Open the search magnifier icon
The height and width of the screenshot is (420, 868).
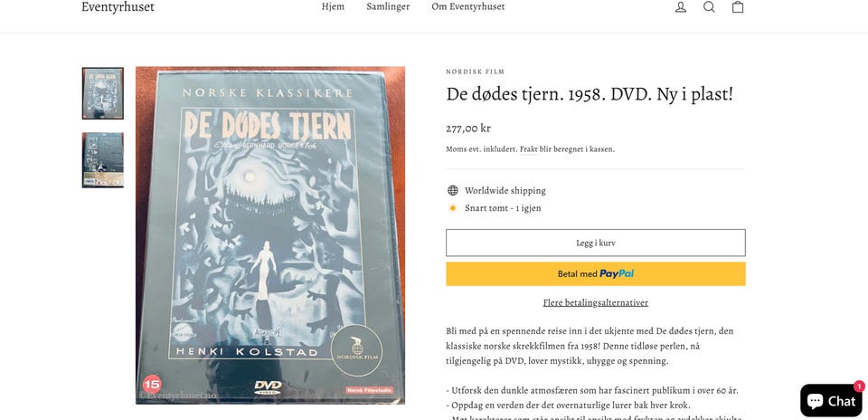pos(709,7)
